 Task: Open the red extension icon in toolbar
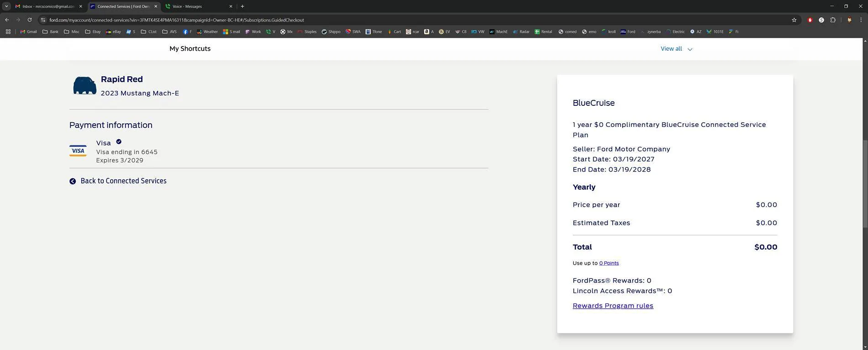tap(810, 20)
